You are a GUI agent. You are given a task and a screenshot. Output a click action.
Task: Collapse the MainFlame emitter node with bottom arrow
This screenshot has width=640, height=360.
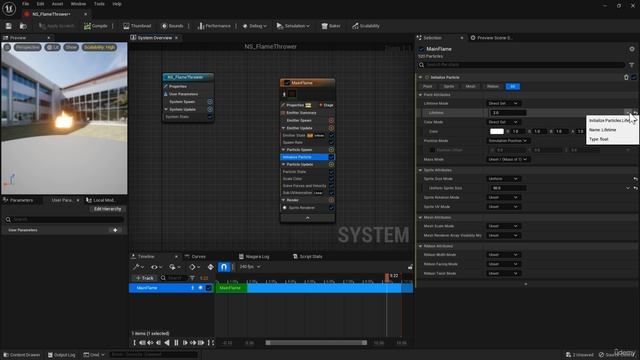click(x=307, y=218)
